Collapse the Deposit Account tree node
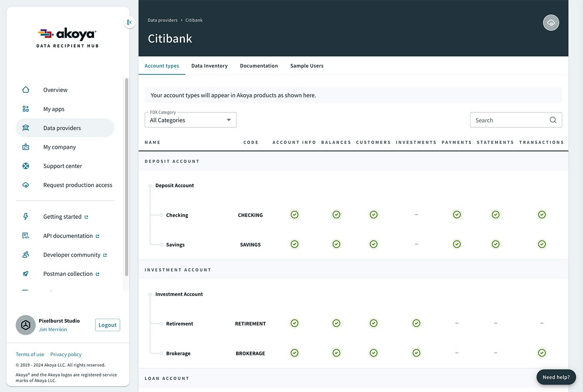 point(150,186)
